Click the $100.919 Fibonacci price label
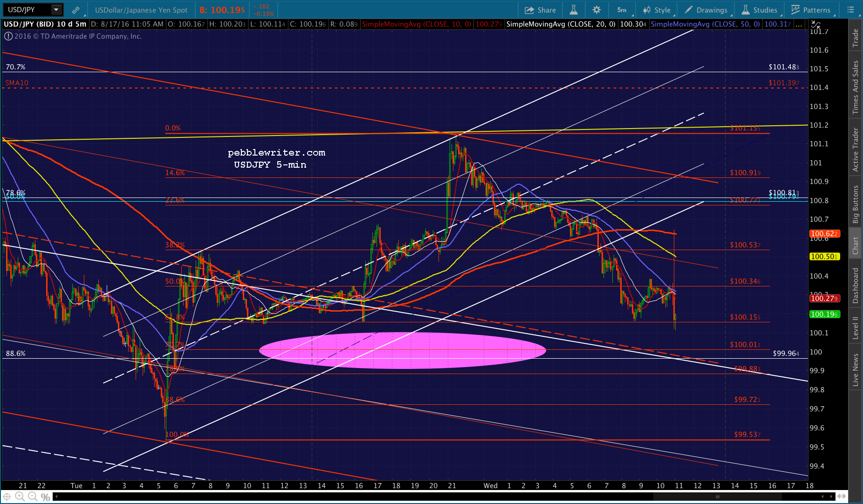The image size is (863, 504). click(x=745, y=173)
